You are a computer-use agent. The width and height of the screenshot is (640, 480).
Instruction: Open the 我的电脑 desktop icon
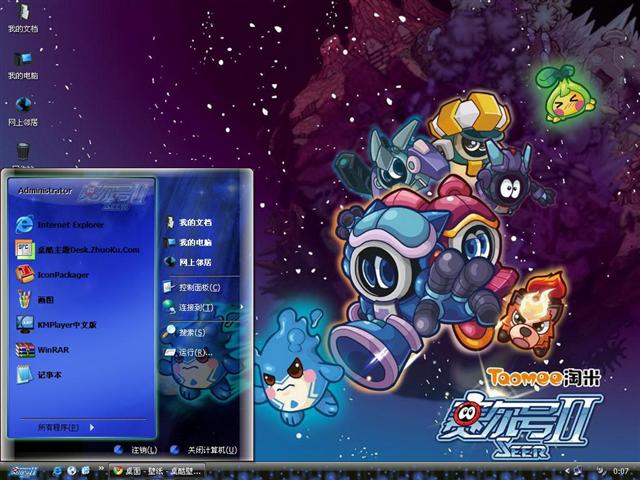click(x=23, y=65)
